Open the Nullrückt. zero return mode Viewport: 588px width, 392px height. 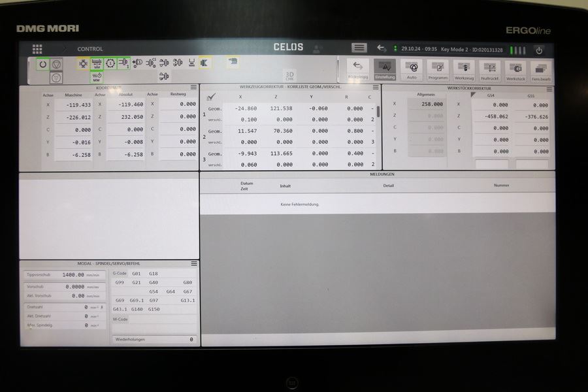489,69
